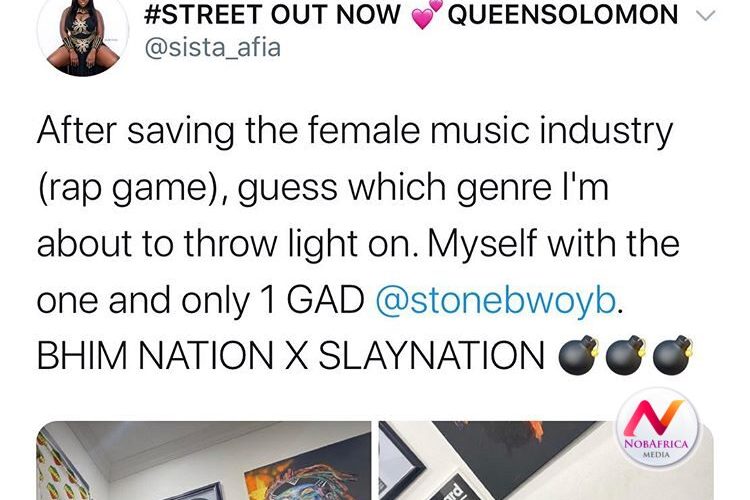Click the BHIM NATION X SLAYNATION text
This screenshot has width=750, height=500.
click(291, 356)
